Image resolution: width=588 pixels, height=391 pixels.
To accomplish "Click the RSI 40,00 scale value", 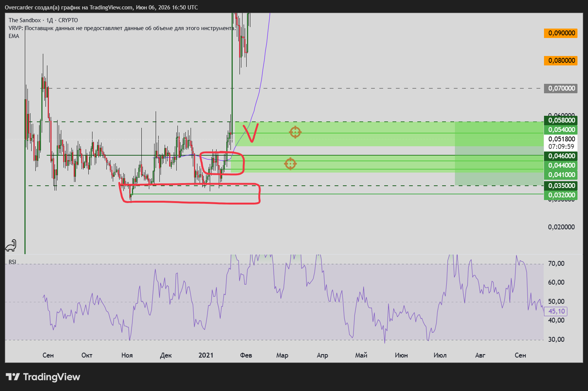I will point(556,320).
